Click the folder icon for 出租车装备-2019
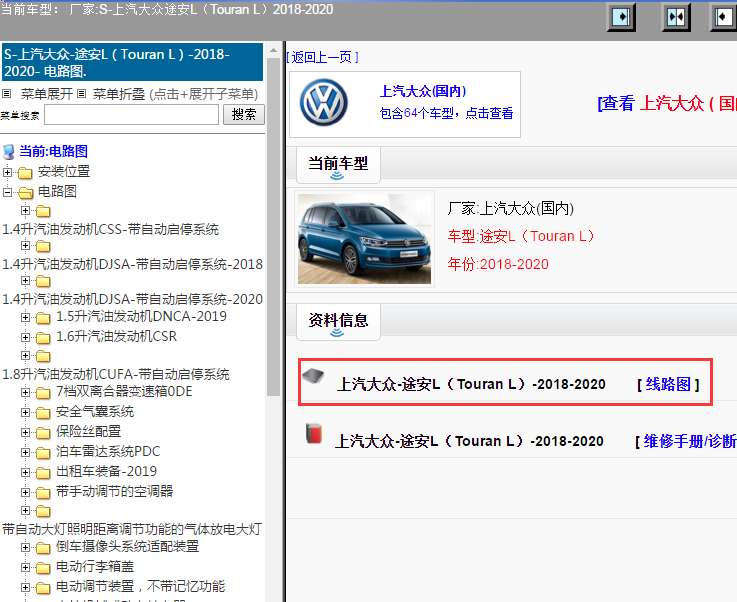The height and width of the screenshot is (602, 737). tap(43, 473)
